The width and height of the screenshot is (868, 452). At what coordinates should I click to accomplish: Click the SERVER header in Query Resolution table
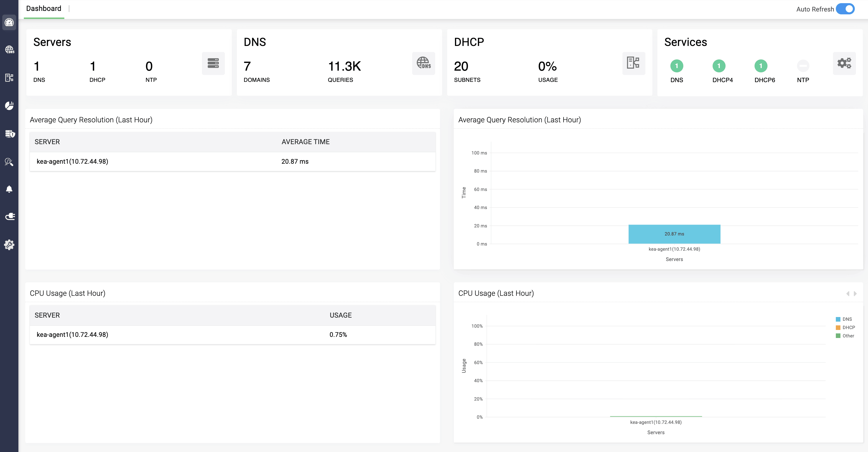click(47, 142)
